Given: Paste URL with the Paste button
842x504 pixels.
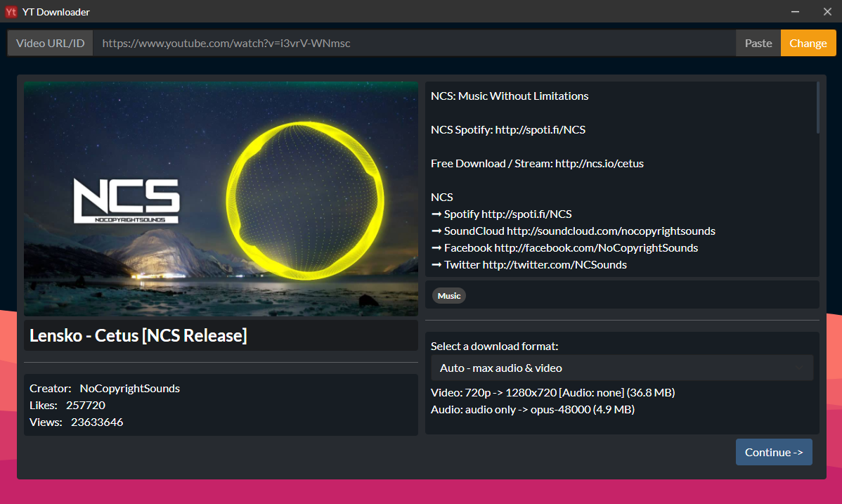Looking at the screenshot, I should [758, 43].
